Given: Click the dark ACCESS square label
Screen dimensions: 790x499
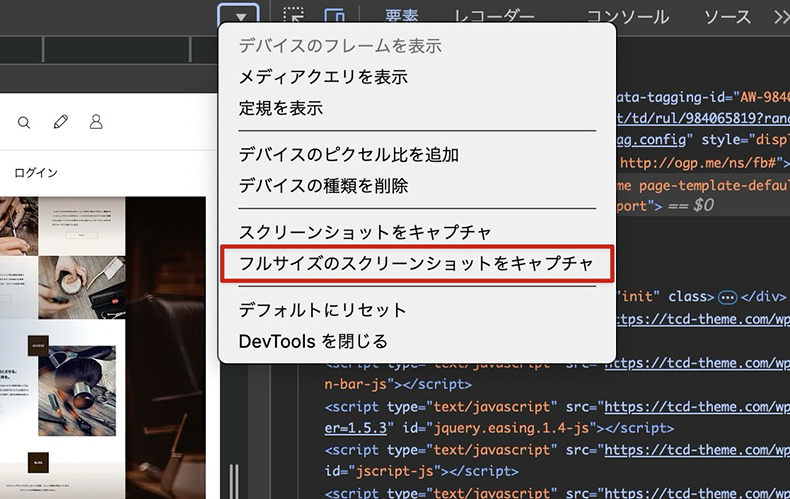Looking at the screenshot, I should [x=38, y=346].
